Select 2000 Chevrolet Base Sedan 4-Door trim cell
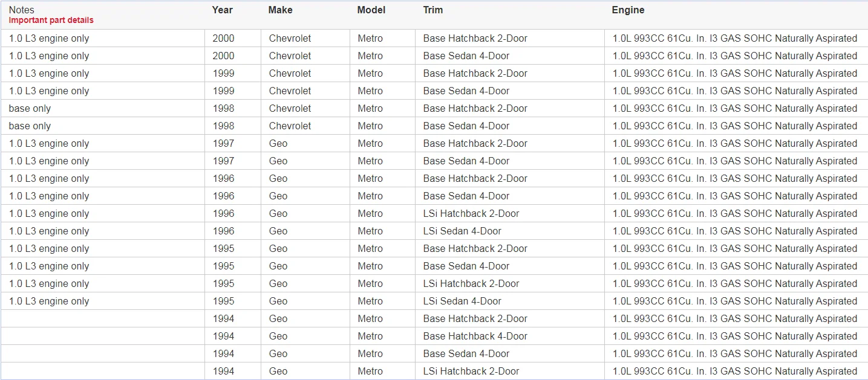Viewport: 868px width, 380px height. click(x=510, y=56)
